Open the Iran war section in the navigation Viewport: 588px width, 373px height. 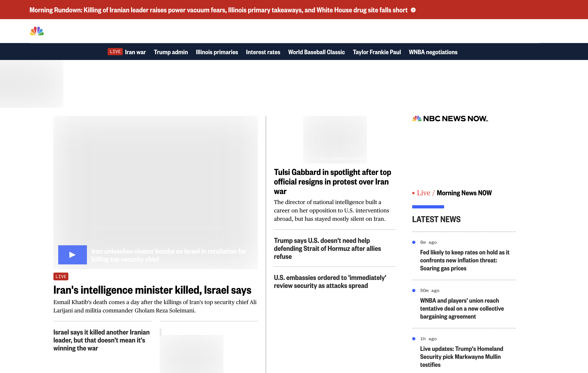pyautogui.click(x=135, y=52)
